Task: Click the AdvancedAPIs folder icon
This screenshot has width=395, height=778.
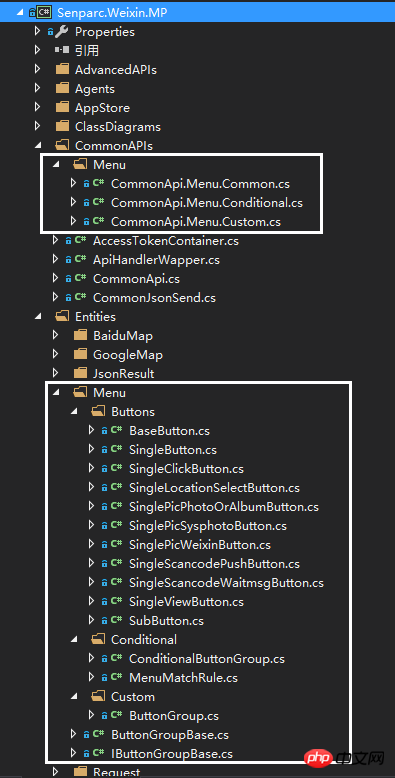Action: [62, 69]
